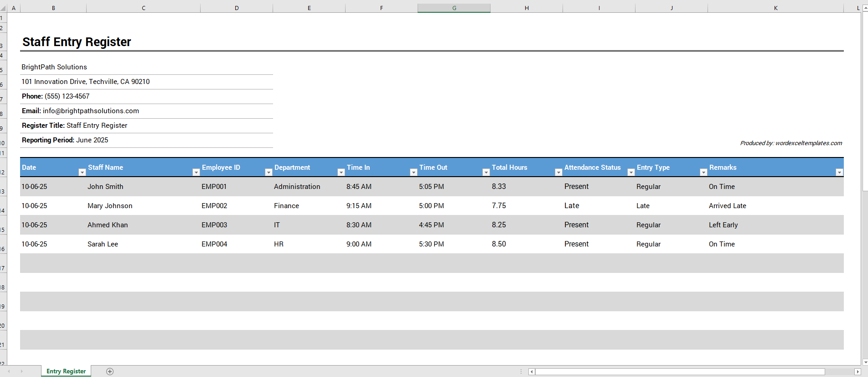Screen dimensions: 868x377
Task: Click the Select All corner triangle
Action: 3,8
